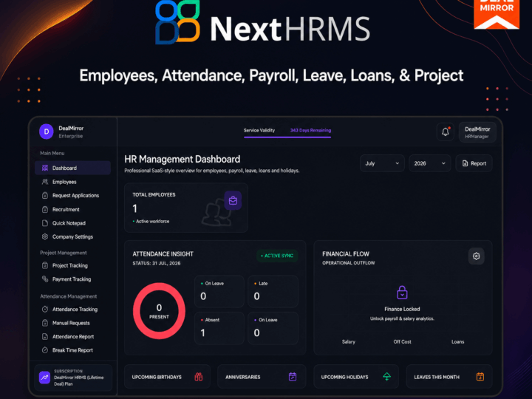Click the Finance Locked padlock icon
Viewport: 532px width, 399px height.
[402, 293]
